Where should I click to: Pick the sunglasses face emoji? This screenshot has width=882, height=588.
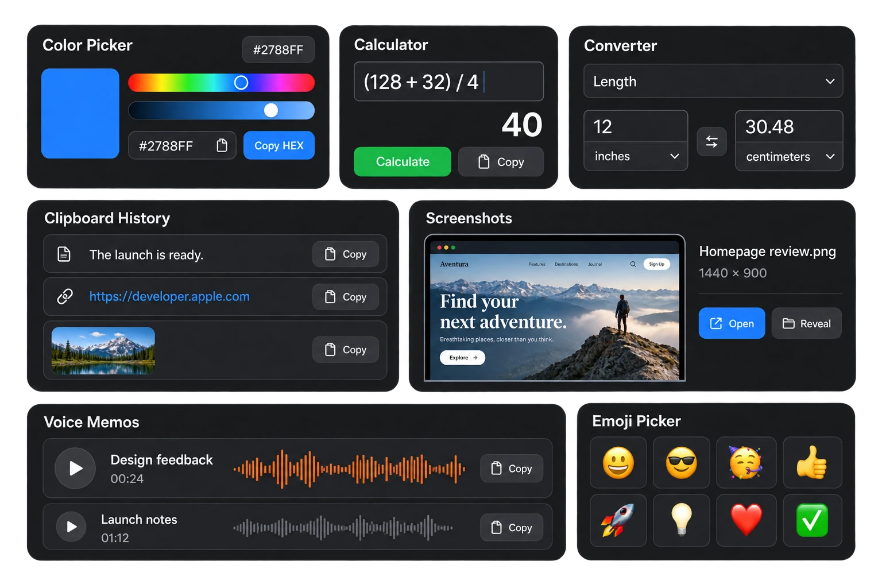pyautogui.click(x=682, y=462)
